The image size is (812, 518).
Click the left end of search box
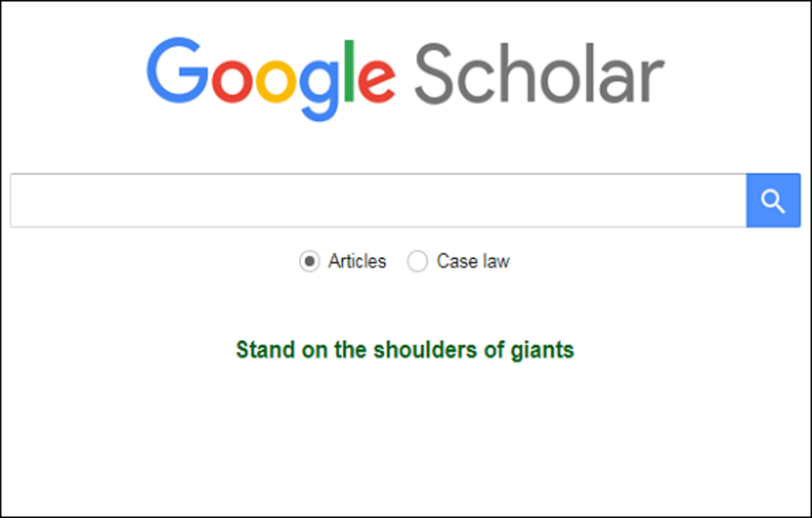(x=21, y=200)
